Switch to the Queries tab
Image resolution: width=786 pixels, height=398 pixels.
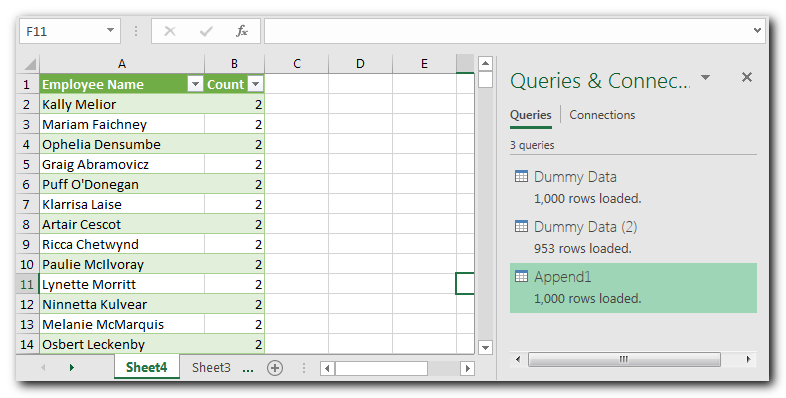coord(531,115)
